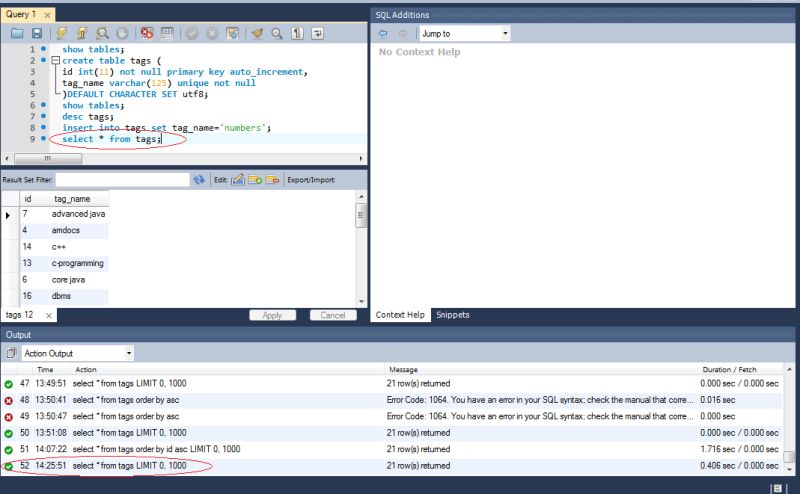Open find panel with magnifier icon
Viewport: 800px width, 494px height.
277,34
